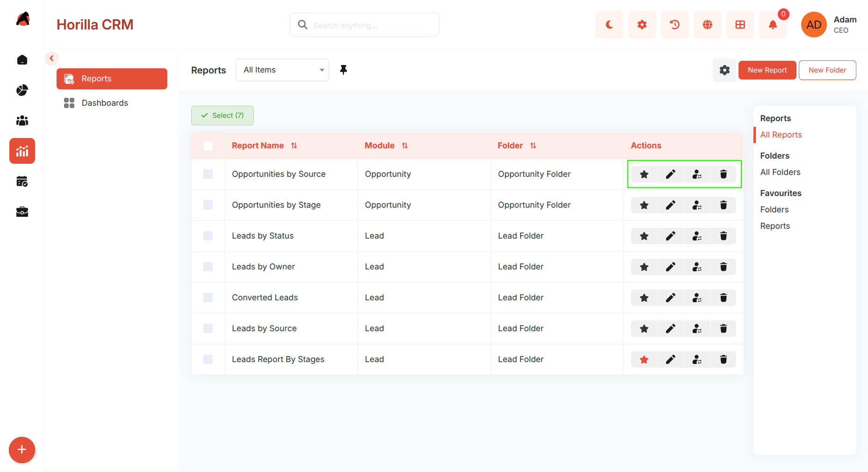Check the Opportunities by Stage row

(x=208, y=205)
